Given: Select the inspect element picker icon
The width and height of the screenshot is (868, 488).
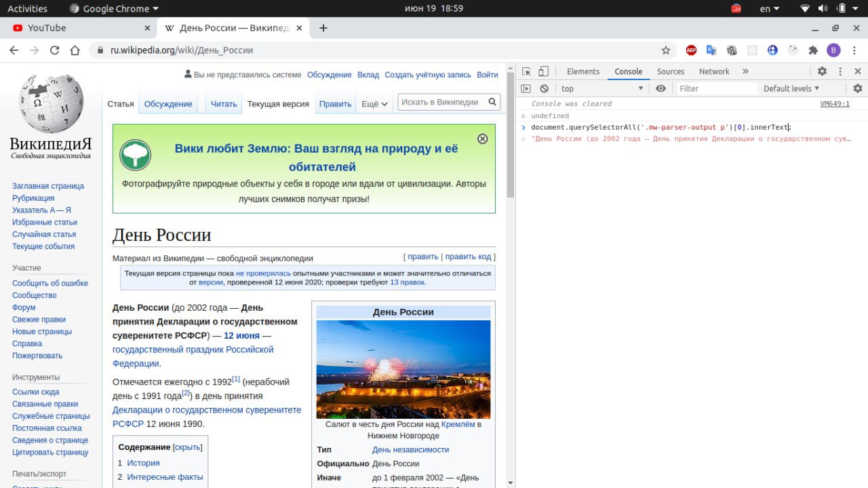Looking at the screenshot, I should pyautogui.click(x=526, y=71).
